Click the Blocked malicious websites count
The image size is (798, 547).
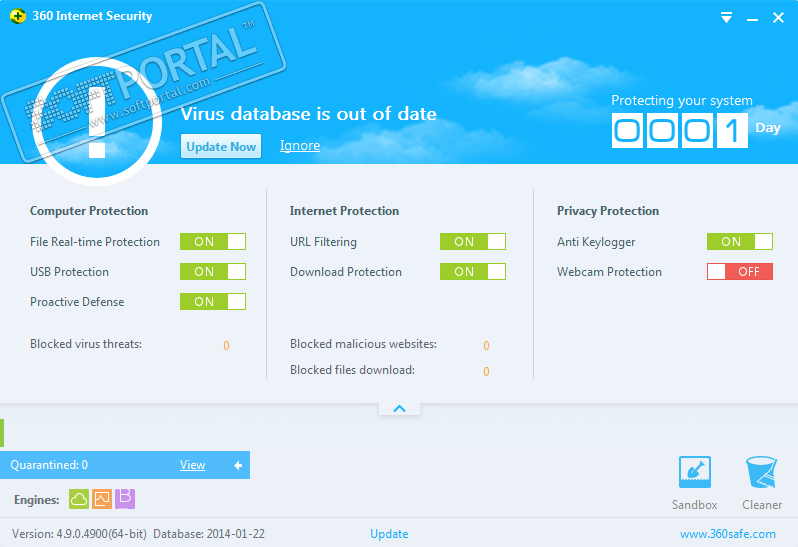pos(487,346)
